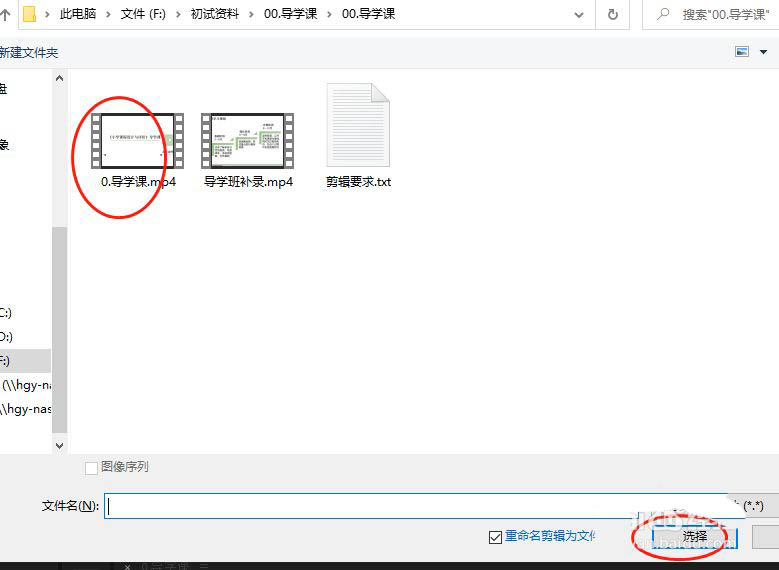Select the 剪辑要求.txt file icon

click(358, 125)
